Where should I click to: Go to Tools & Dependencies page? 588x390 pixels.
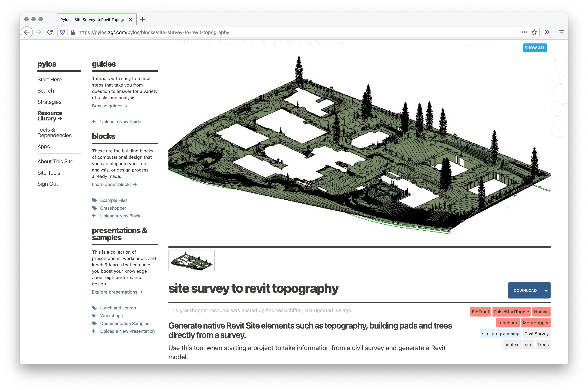pyautogui.click(x=54, y=133)
